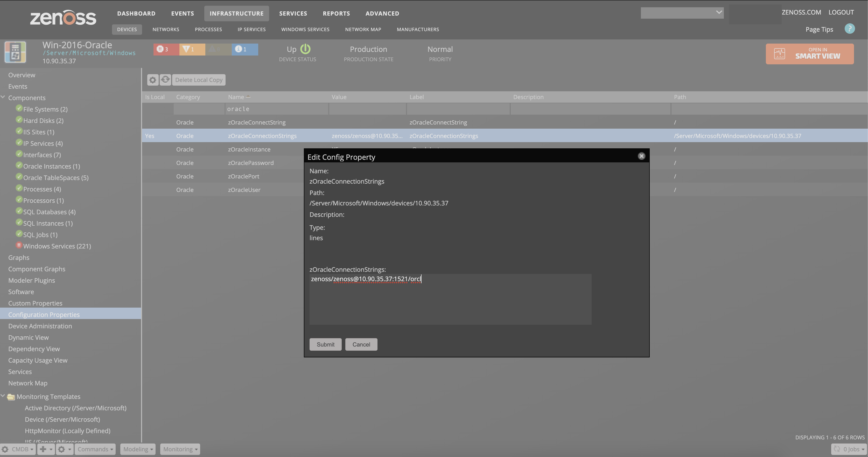Click the green device status power icon
This screenshot has width=868, height=457.
coord(305,49)
